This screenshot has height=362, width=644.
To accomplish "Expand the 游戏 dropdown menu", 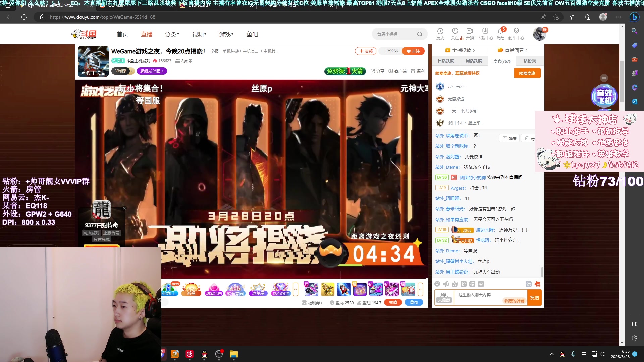I will (226, 34).
